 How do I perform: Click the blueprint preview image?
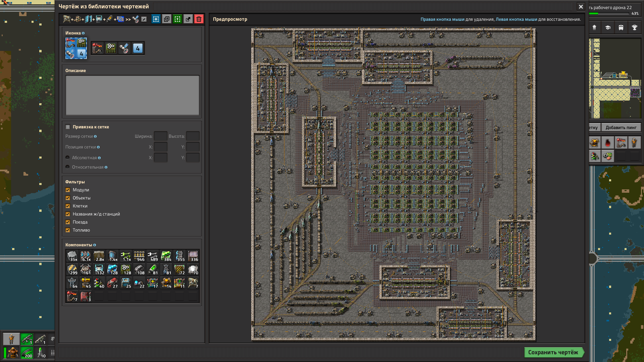click(x=393, y=184)
